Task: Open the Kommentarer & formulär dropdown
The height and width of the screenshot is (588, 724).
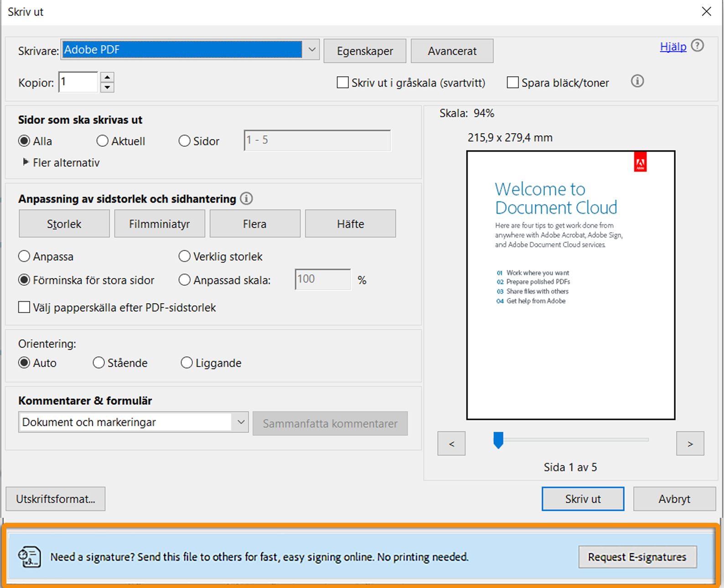Action: (133, 423)
